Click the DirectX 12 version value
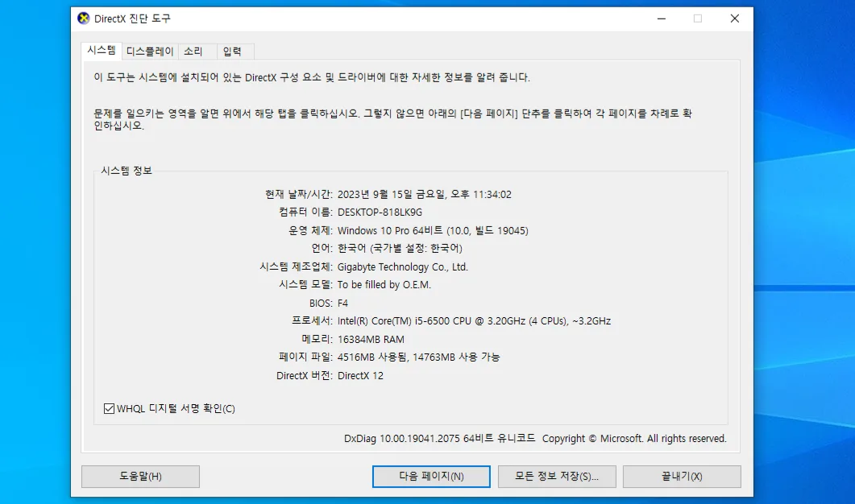This screenshot has height=504, width=855. click(360, 376)
